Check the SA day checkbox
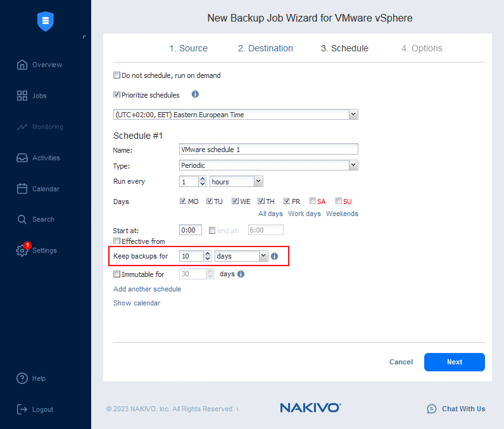Viewport: 504px width, 429px height. pos(313,201)
